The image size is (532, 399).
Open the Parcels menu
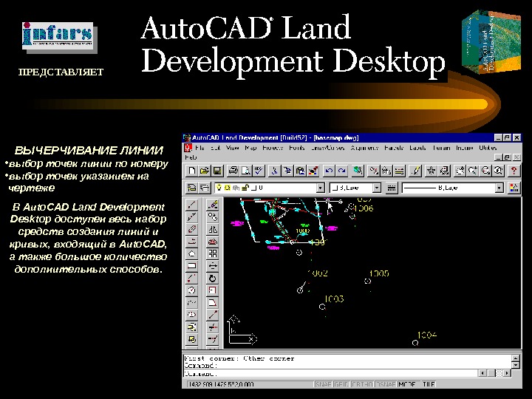(x=394, y=148)
